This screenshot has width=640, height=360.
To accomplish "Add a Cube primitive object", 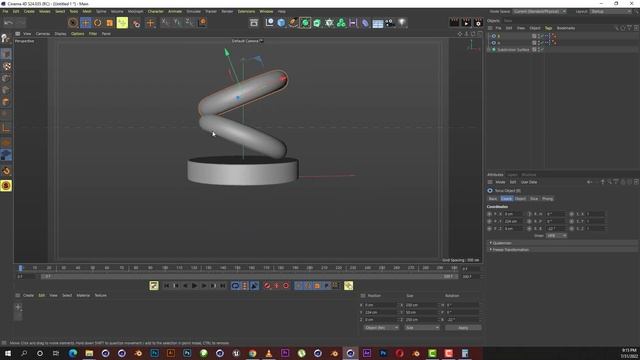I will pyautogui.click(x=281, y=23).
